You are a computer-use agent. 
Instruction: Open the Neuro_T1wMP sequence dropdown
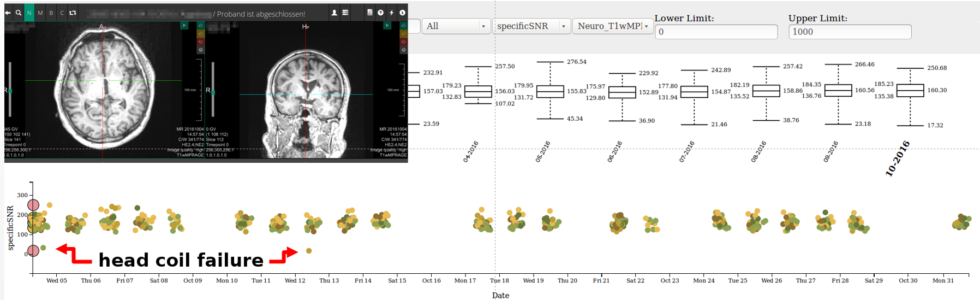click(612, 26)
